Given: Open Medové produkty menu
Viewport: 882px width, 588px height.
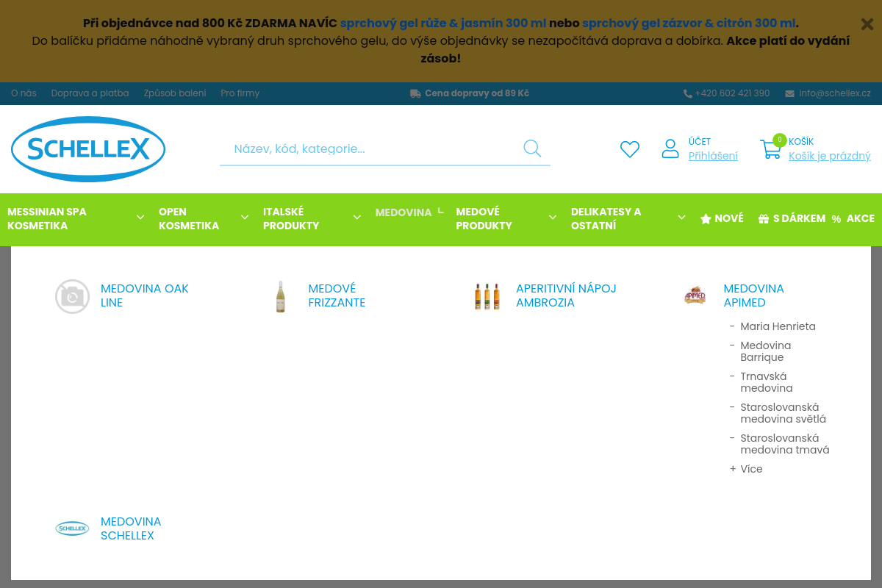Looking at the screenshot, I should point(484,218).
